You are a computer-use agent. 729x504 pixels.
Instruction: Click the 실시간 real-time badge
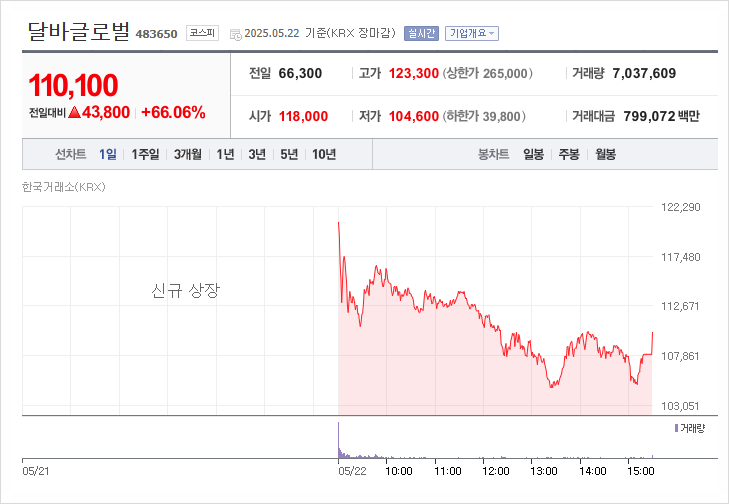[x=421, y=33]
